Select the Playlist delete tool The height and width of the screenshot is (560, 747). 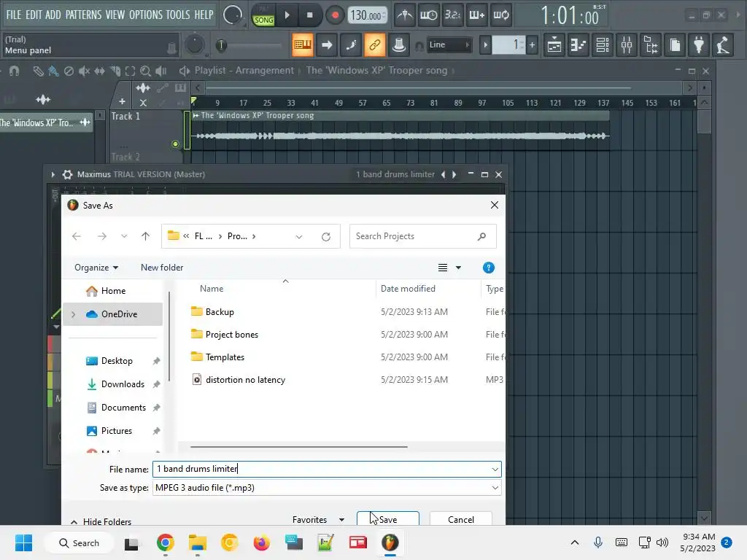pyautogui.click(x=69, y=71)
